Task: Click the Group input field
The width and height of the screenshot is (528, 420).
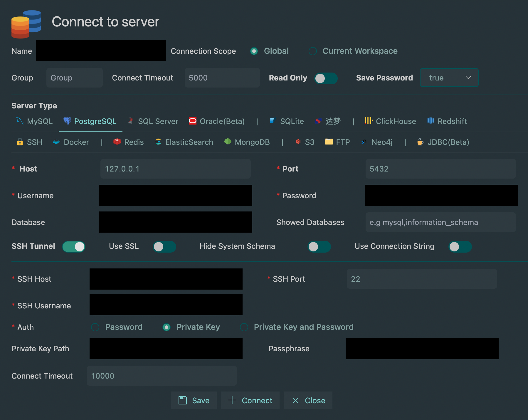Action: tap(74, 78)
